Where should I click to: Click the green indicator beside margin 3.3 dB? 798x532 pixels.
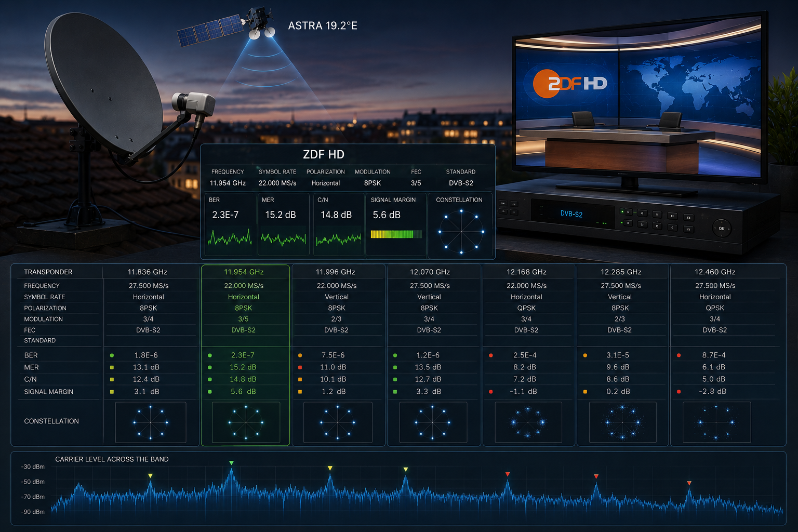pos(395,392)
